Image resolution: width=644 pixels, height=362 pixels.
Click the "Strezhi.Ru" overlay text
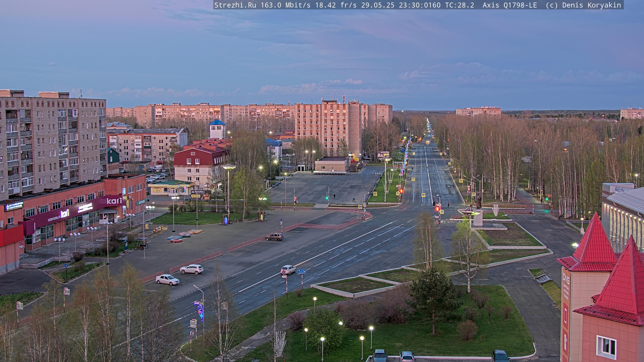(x=235, y=5)
